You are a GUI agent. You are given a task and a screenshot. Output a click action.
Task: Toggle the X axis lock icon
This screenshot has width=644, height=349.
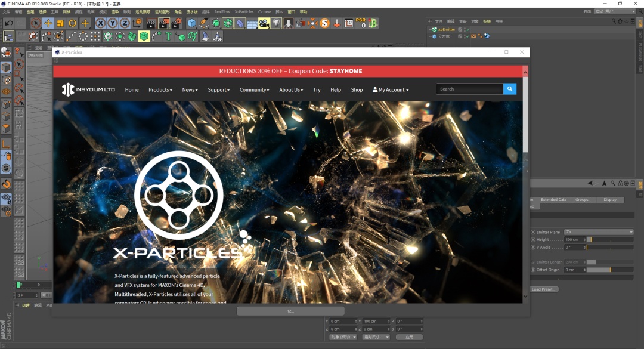click(100, 23)
